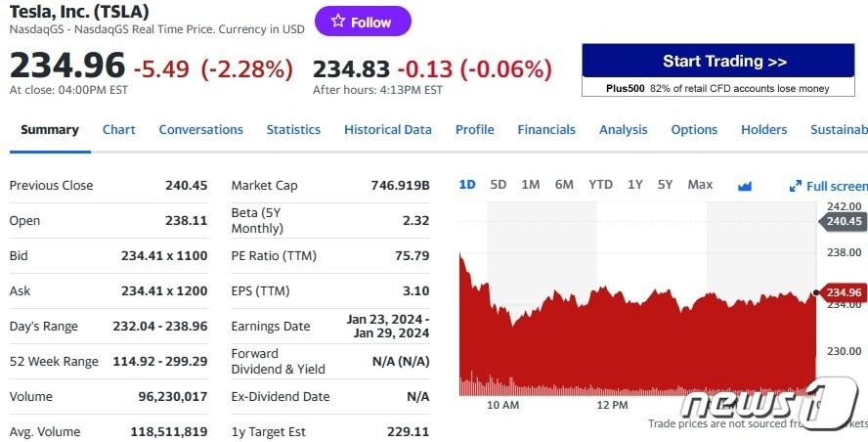Image resolution: width=868 pixels, height=442 pixels.
Task: View the Financials tab
Action: click(546, 130)
